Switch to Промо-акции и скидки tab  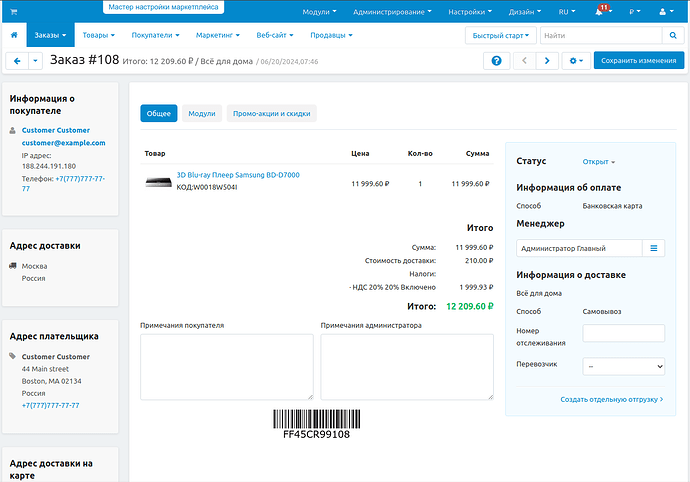tap(273, 113)
